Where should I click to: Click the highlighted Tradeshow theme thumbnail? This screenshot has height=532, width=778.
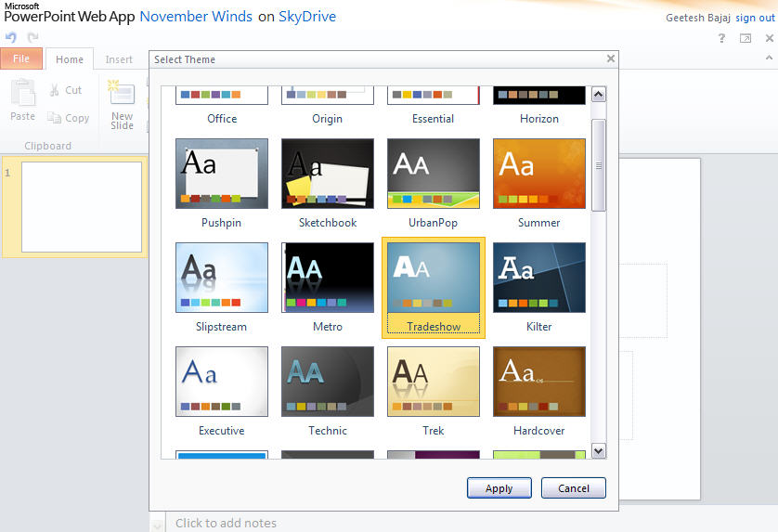(434, 278)
